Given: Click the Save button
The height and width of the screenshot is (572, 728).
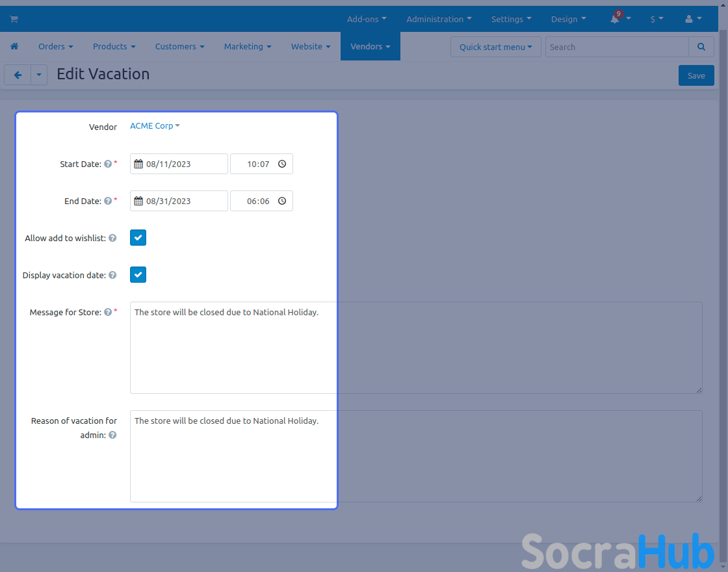Looking at the screenshot, I should [x=695, y=75].
